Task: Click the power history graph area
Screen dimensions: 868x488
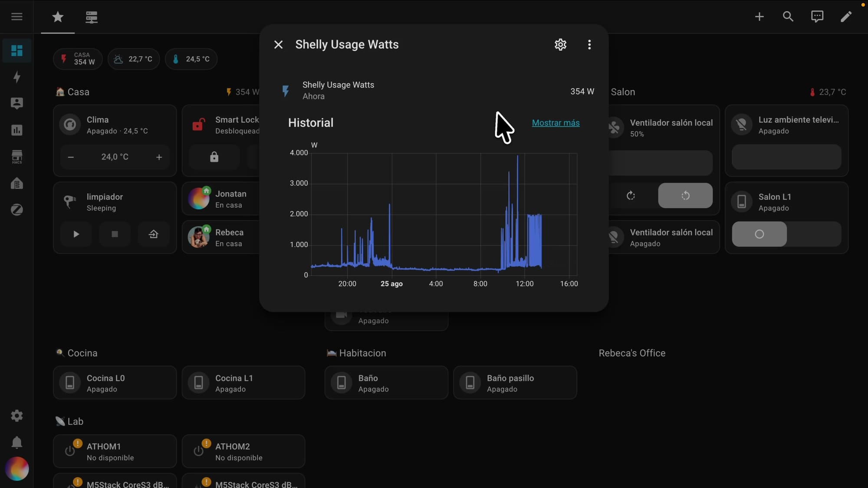Action: tap(444, 214)
